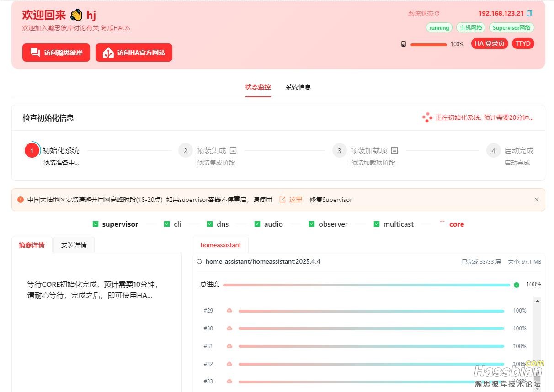The width and height of the screenshot is (554, 392).
Task: Click home-assistant/homeassistant:2025.4.4 image name
Action: (x=263, y=262)
